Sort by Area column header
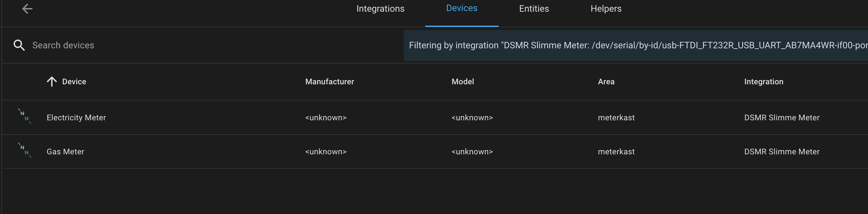This screenshot has width=868, height=214. point(606,82)
